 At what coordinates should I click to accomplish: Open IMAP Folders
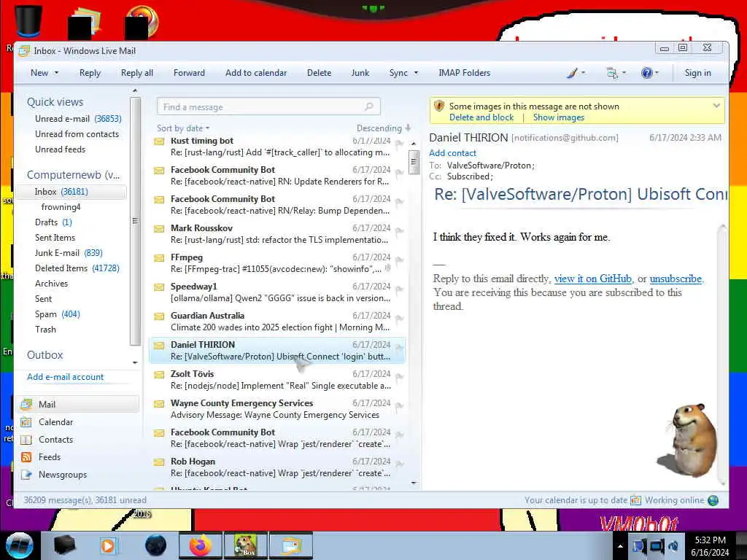coord(464,73)
